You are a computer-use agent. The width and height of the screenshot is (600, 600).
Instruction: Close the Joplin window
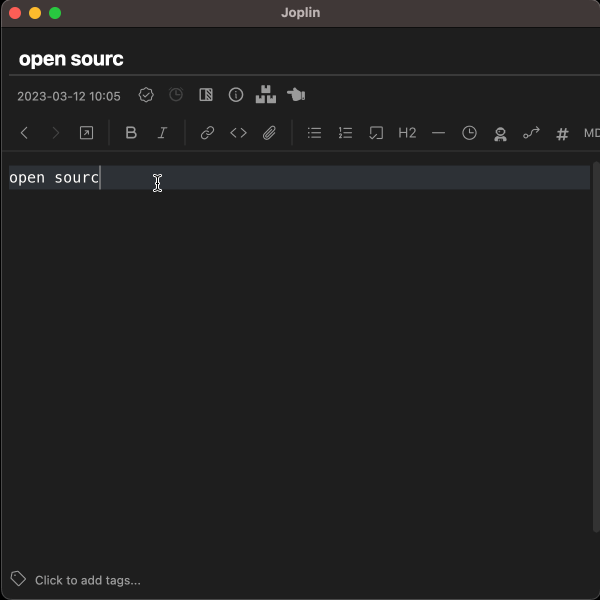[x=15, y=13]
